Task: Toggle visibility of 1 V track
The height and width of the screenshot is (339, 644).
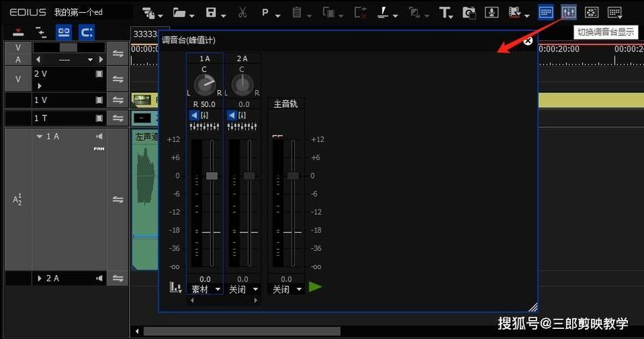Action: click(x=99, y=100)
